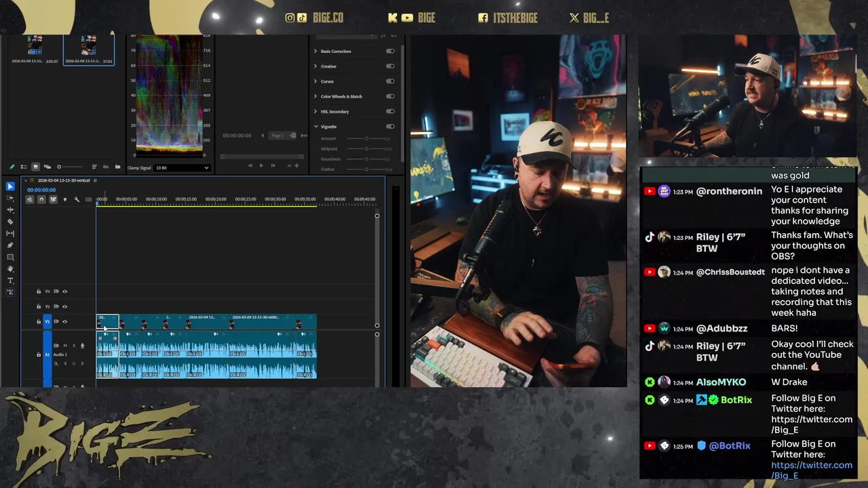
Task: Play in the source monitor
Action: point(261,165)
